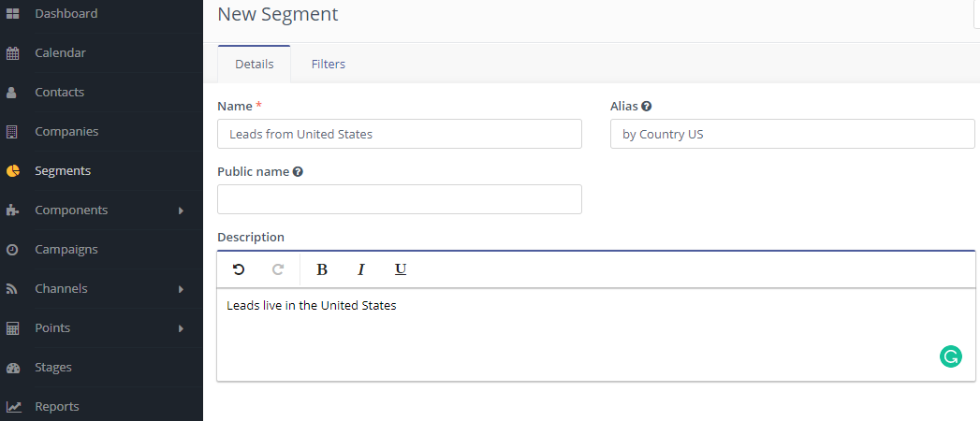Click the Reports line chart icon
The height and width of the screenshot is (421, 980).
click(13, 407)
